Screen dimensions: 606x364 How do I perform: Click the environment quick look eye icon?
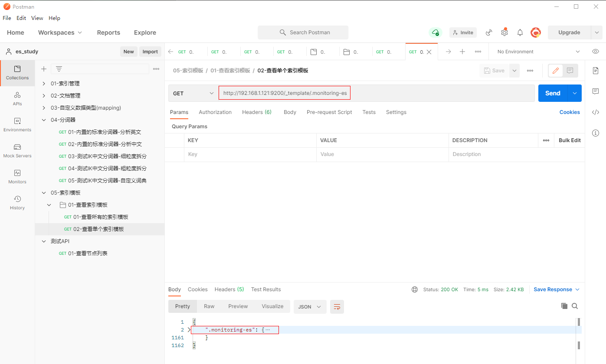(596, 52)
